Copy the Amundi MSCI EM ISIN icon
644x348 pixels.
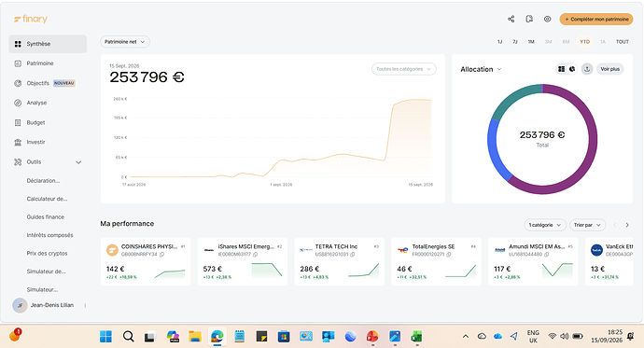tap(547, 255)
